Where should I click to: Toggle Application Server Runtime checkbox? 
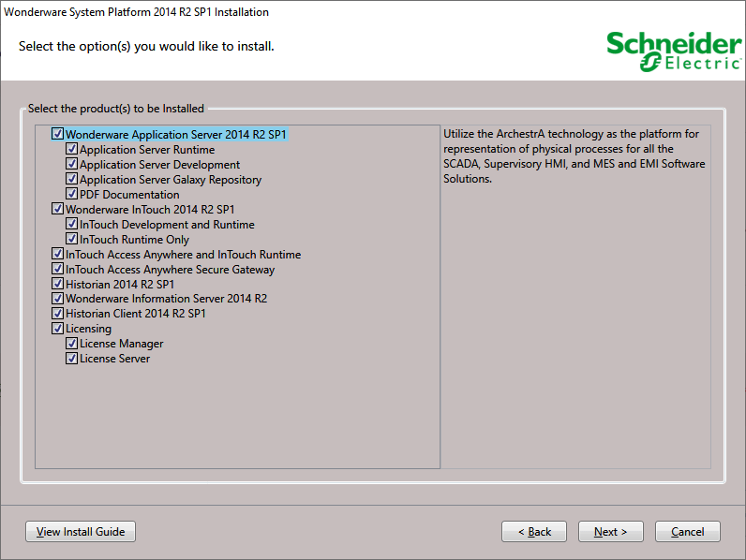coord(72,149)
